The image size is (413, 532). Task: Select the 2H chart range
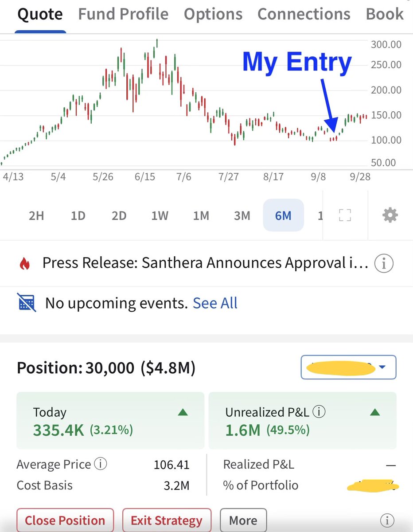click(36, 216)
